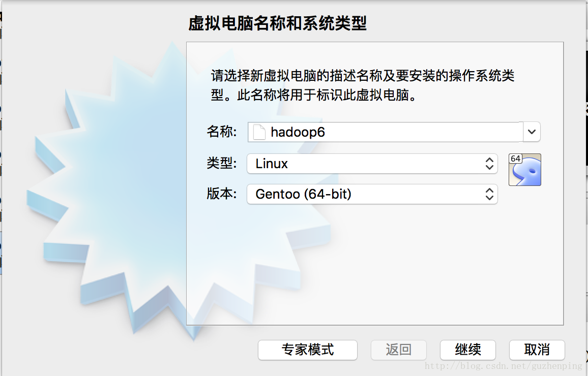This screenshot has height=376, width=588.
Task: Click the 类型 label
Action: point(222,164)
